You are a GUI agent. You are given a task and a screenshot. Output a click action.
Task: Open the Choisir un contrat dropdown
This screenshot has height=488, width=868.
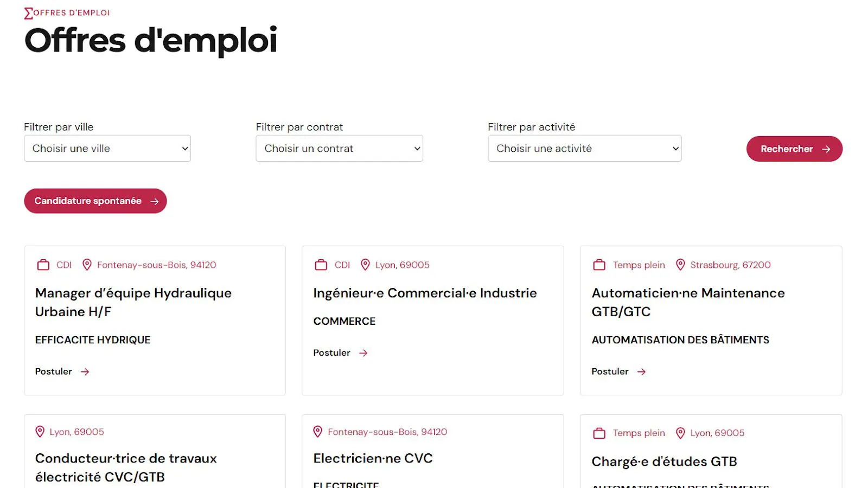(x=339, y=149)
